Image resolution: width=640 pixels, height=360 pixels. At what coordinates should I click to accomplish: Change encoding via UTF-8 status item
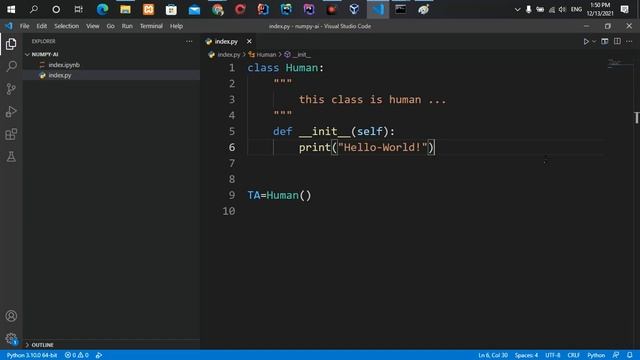coord(553,355)
